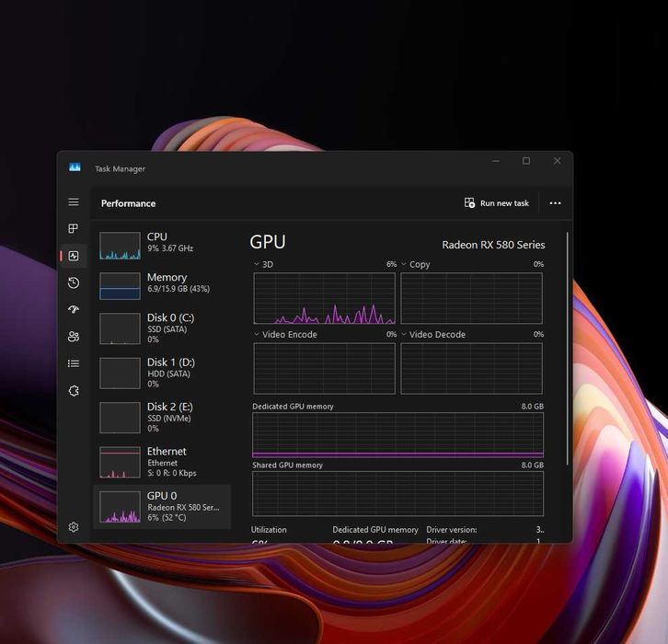Viewport: 668px width, 644px height.
Task: Click the Radeon RX 580 Series label
Action: [x=493, y=245]
